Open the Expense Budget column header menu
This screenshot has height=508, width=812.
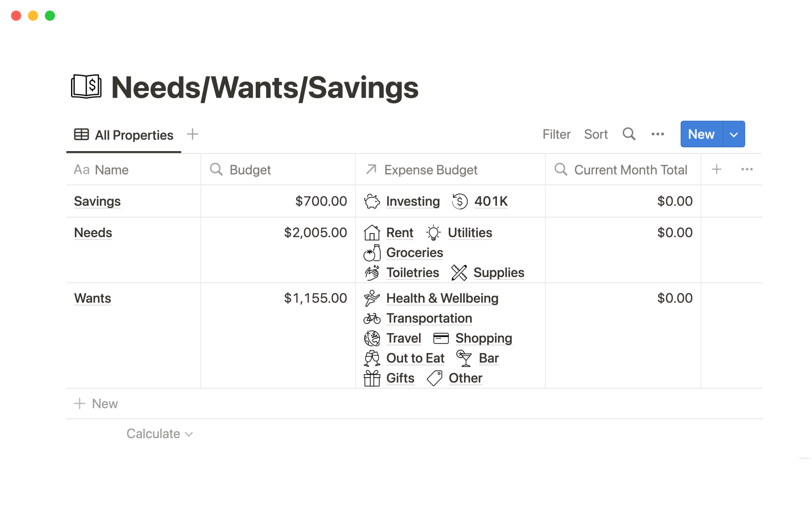[431, 170]
